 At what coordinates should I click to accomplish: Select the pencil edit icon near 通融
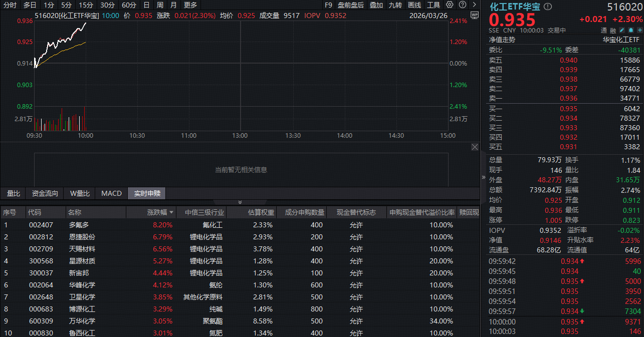pos(621,30)
